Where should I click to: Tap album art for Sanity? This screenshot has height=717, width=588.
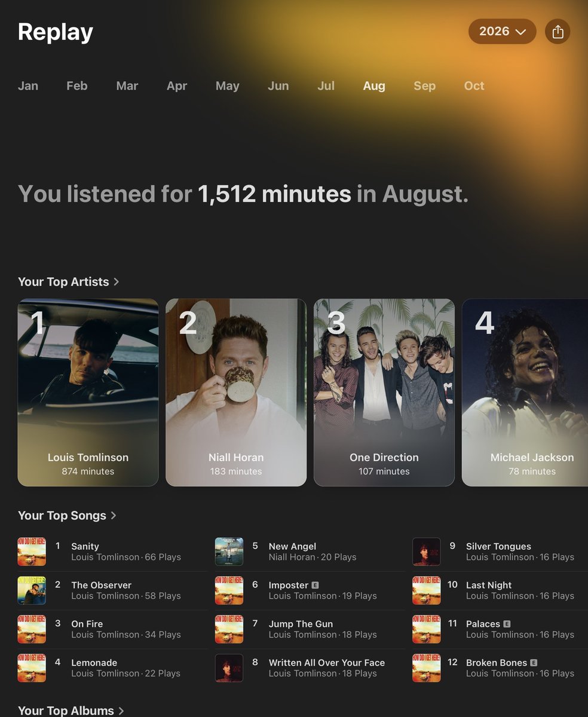(x=32, y=551)
